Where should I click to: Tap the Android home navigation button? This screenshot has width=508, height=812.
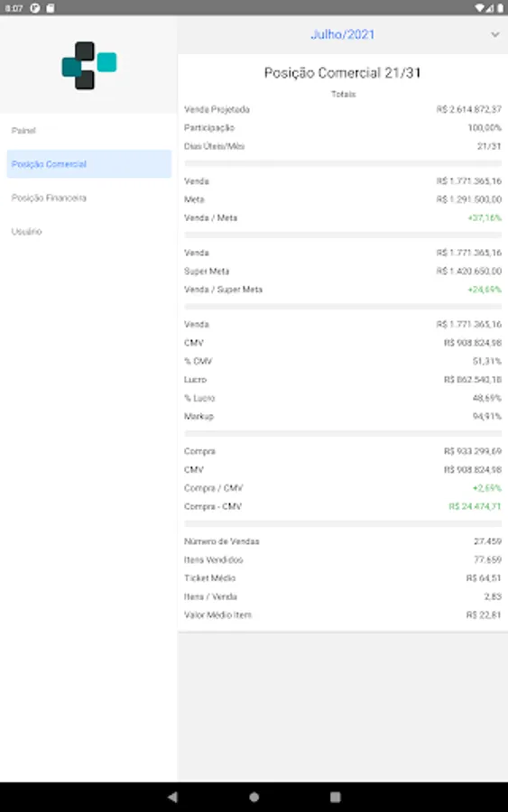(254, 797)
